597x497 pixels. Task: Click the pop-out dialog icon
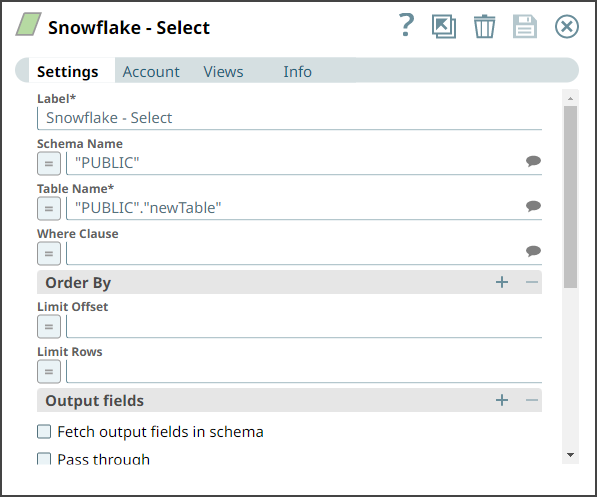coord(444,26)
